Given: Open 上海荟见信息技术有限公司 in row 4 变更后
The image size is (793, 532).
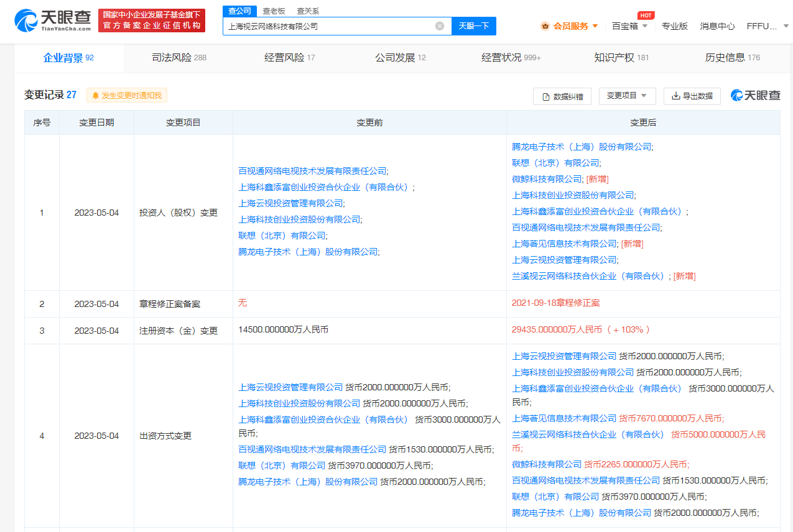Looking at the screenshot, I should (564, 418).
